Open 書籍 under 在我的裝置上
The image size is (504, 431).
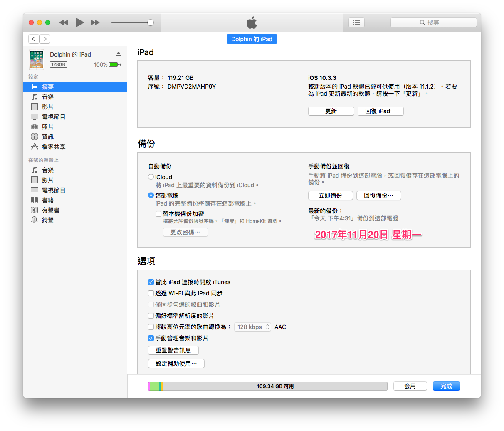point(47,200)
